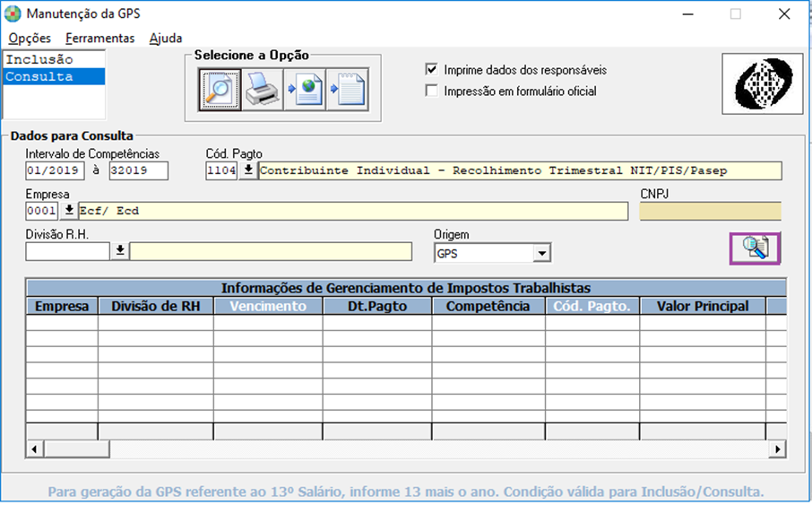
Task: Click the globe document export icon
Action: [x=305, y=90]
